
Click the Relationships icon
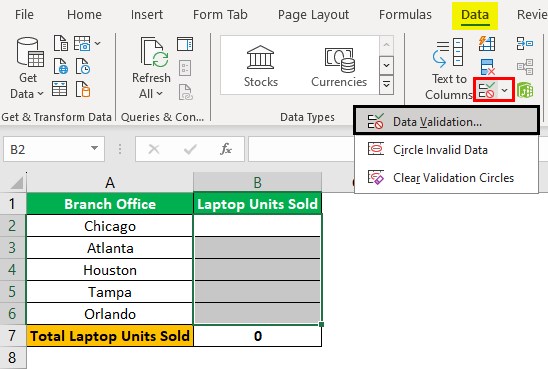(525, 67)
